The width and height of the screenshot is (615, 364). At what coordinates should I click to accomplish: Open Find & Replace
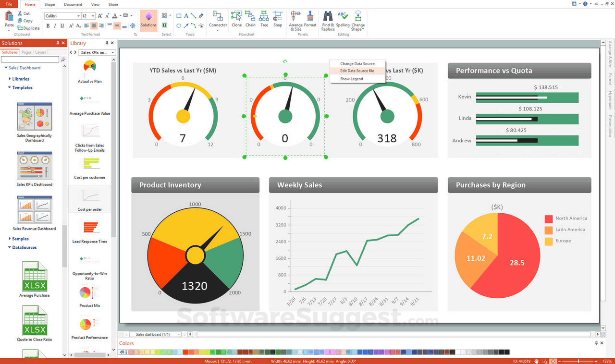click(x=327, y=20)
